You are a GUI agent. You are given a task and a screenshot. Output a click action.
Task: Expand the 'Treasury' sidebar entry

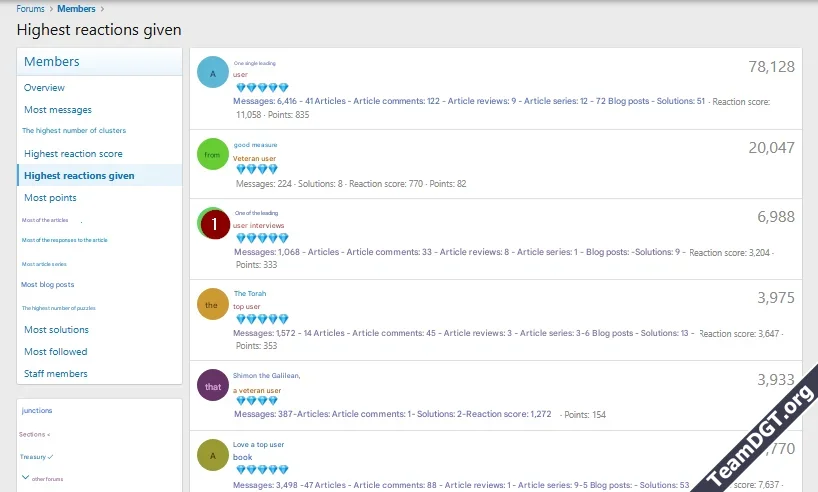(x=36, y=456)
